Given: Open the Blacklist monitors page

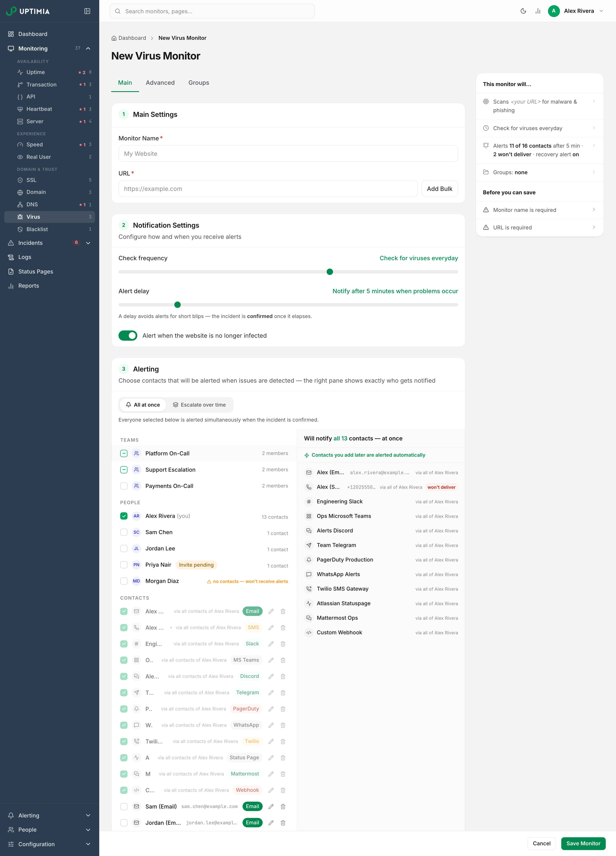Looking at the screenshot, I should tap(49, 229).
